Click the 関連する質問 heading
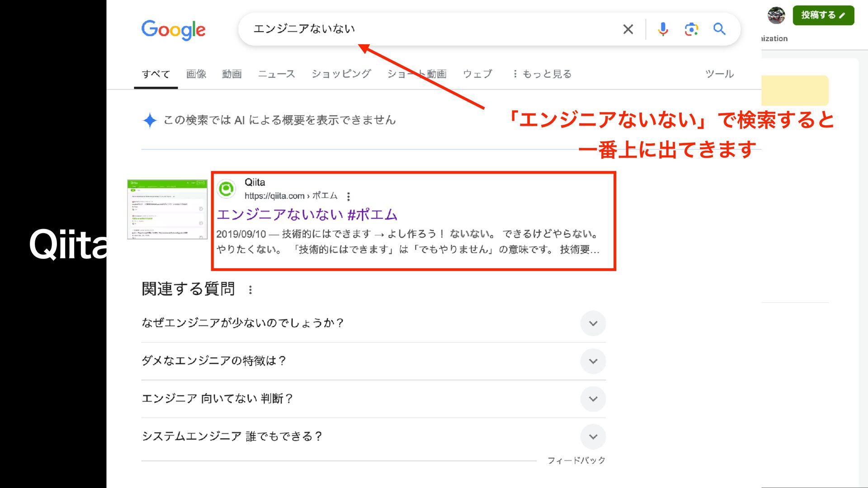The width and height of the screenshot is (868, 488). pyautogui.click(x=189, y=289)
